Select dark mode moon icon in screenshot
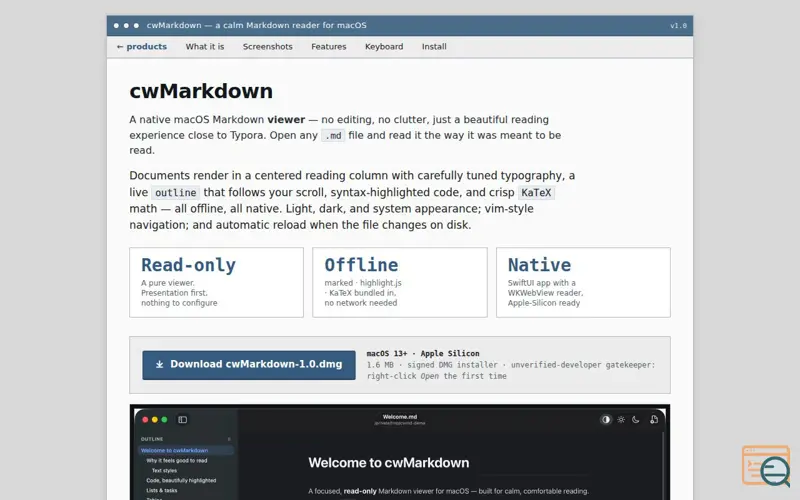 pos(636,419)
